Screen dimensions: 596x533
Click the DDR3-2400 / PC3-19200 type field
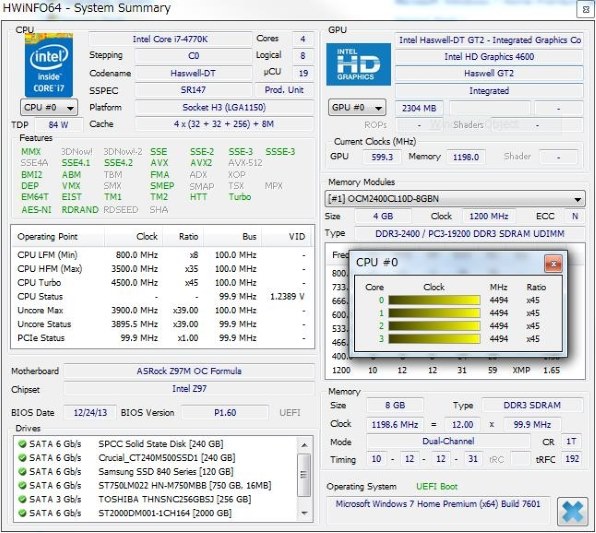[x=470, y=234]
